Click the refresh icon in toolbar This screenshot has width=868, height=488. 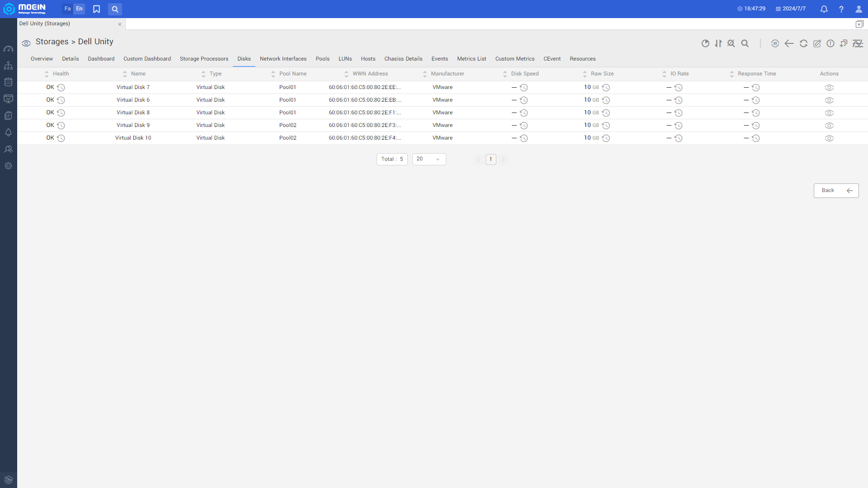(803, 43)
